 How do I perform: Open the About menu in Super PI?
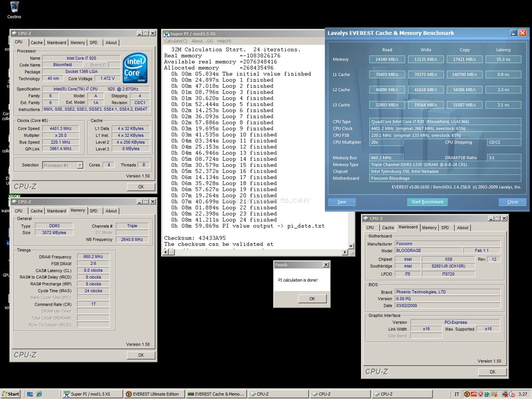click(x=202, y=41)
